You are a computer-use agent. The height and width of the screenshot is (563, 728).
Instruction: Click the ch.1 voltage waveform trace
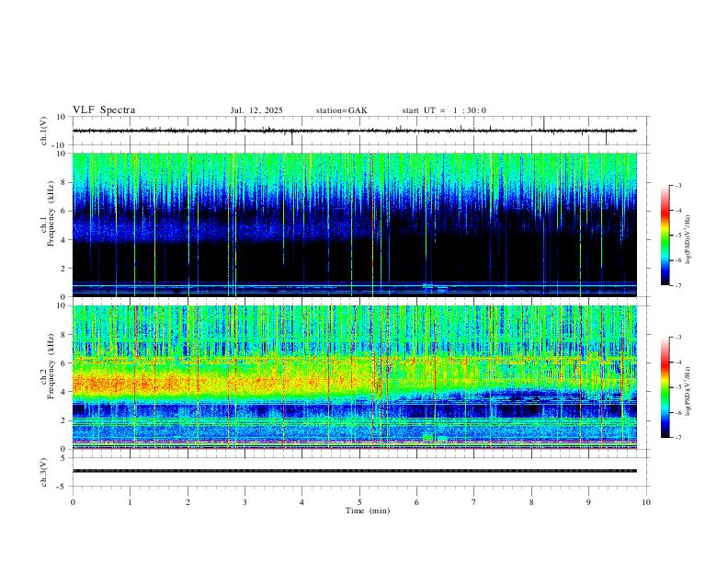pos(355,131)
